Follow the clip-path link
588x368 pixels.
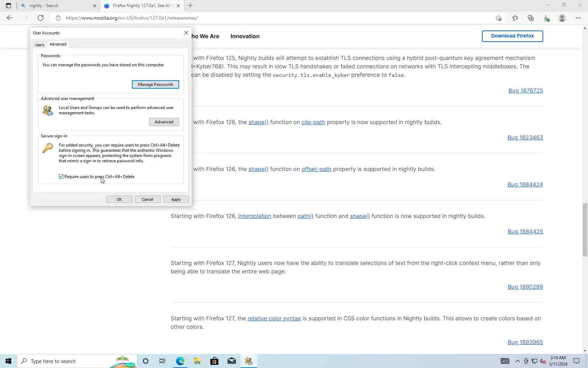(313, 122)
